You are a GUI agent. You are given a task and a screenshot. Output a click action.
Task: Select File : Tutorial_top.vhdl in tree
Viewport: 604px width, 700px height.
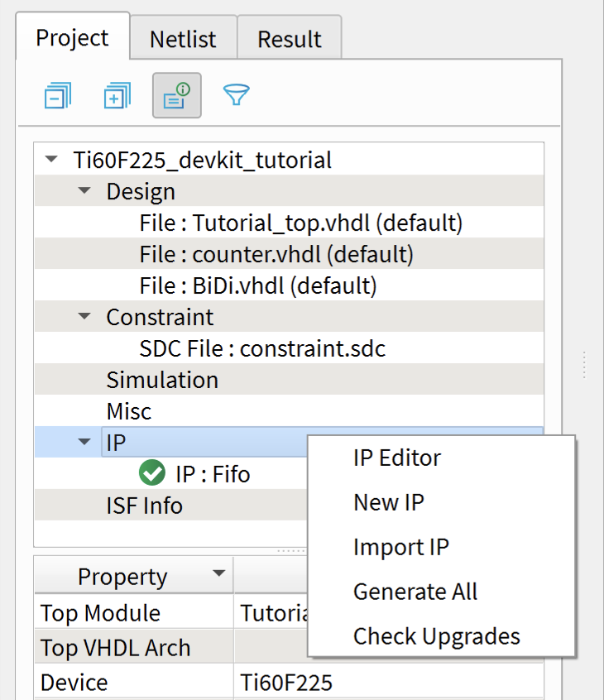300,223
